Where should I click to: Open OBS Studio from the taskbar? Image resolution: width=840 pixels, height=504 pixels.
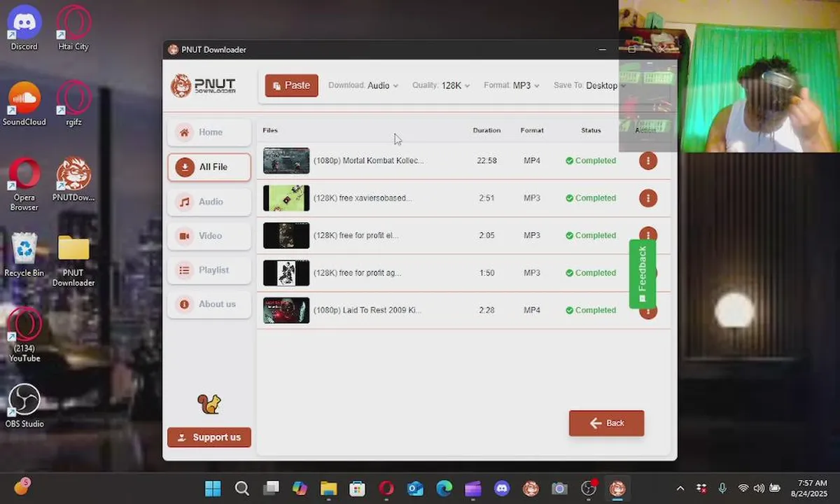589,489
